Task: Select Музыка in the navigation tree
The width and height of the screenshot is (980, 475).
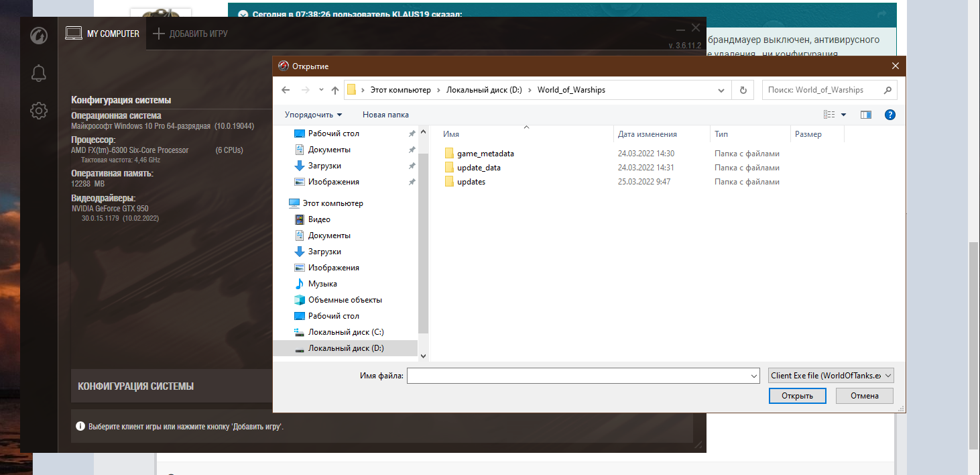Action: point(321,284)
